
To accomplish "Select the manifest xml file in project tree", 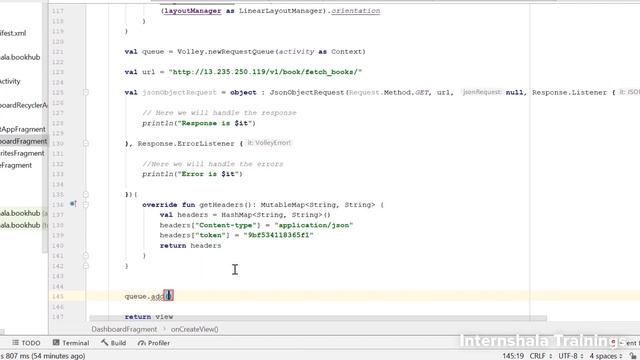I will (x=13, y=33).
